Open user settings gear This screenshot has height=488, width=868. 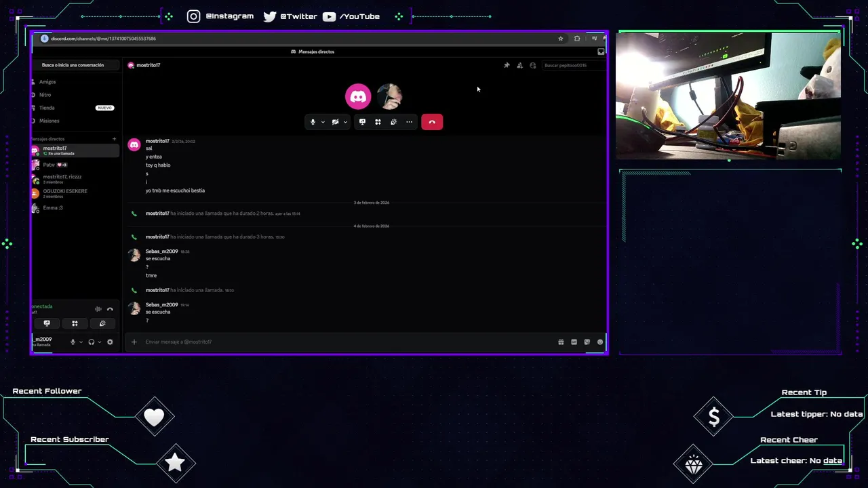tap(110, 342)
